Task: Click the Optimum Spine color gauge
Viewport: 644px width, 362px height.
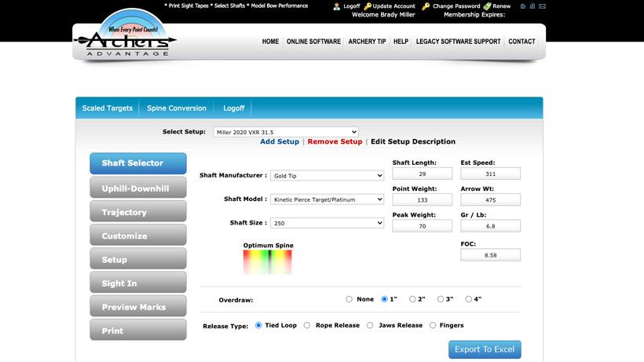Action: [x=267, y=261]
